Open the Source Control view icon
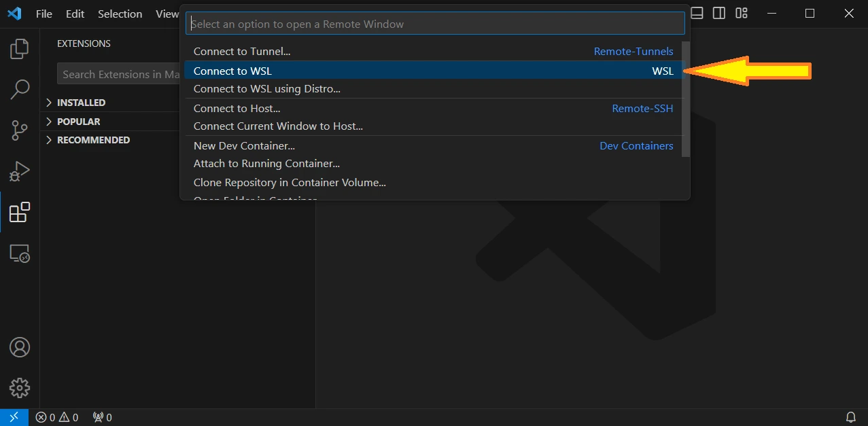This screenshot has height=426, width=868. pos(20,130)
